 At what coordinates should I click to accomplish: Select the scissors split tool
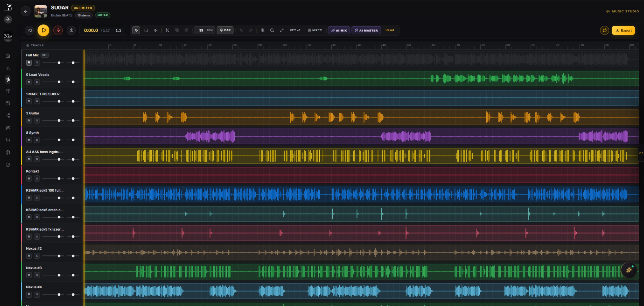point(167,30)
